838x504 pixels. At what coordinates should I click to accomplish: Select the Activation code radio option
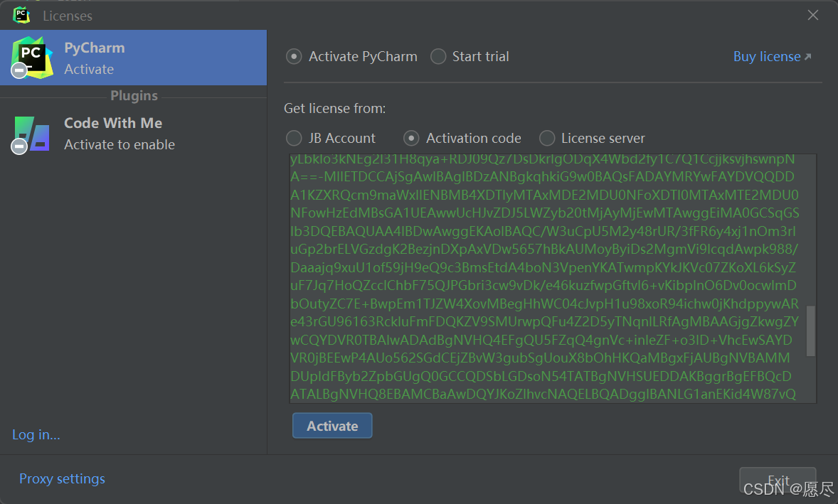click(x=411, y=138)
